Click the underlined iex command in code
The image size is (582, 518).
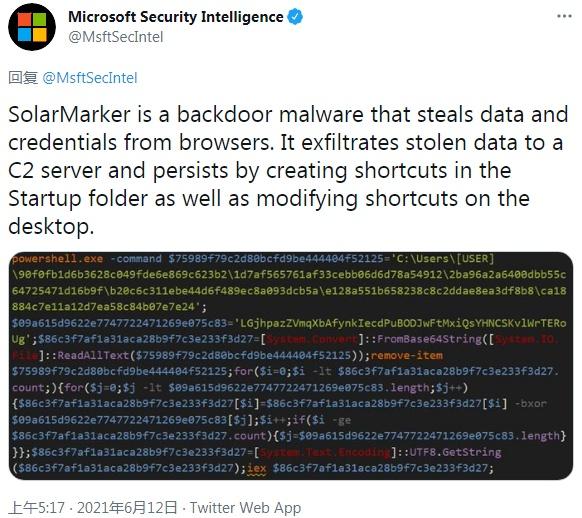[257, 468]
